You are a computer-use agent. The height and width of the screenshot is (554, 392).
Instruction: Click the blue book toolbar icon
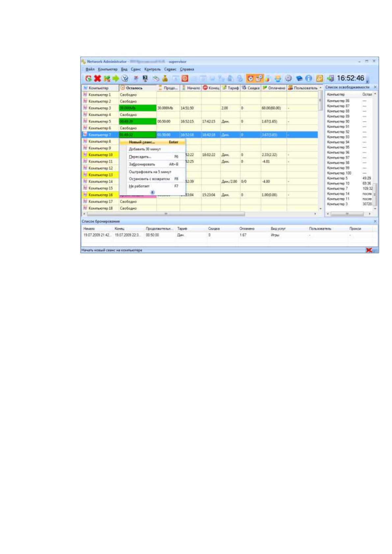point(299,78)
